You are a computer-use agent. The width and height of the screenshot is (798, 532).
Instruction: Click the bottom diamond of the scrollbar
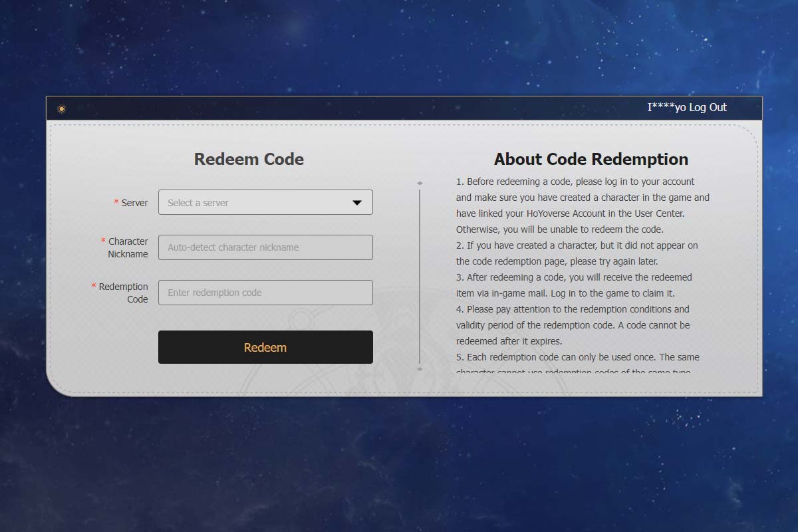(420, 368)
